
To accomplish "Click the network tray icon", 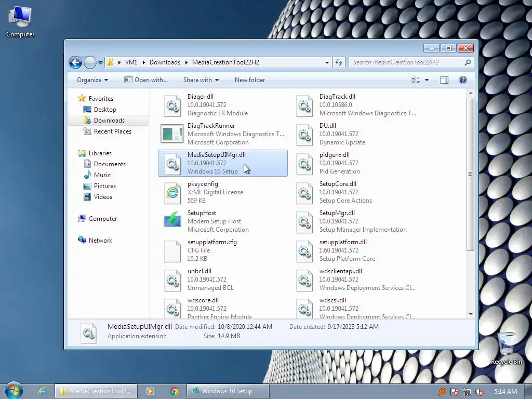I will coord(467,392).
